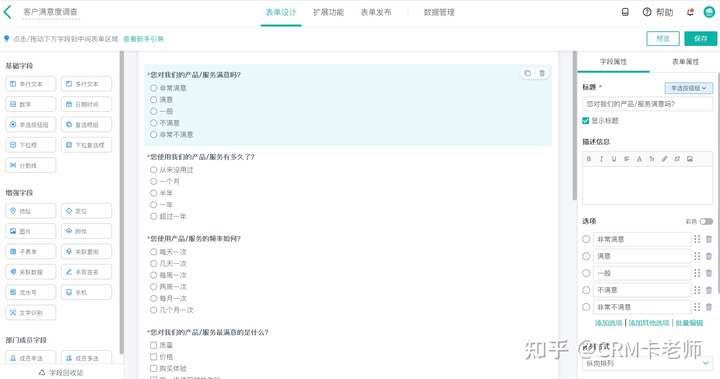720x379 pixels.
Task: Add a 分割线 field
Action: click(x=31, y=165)
